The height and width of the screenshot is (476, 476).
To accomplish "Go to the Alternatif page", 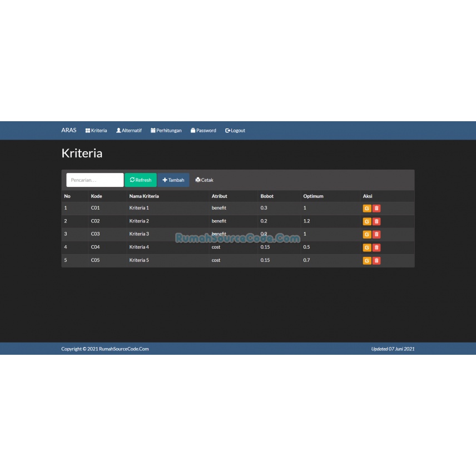I will (129, 131).
